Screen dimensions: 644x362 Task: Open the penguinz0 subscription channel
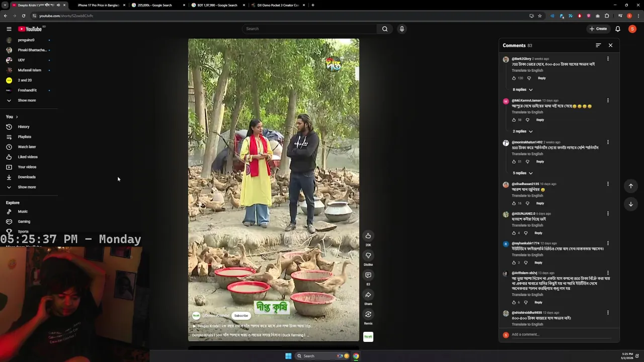point(26,40)
